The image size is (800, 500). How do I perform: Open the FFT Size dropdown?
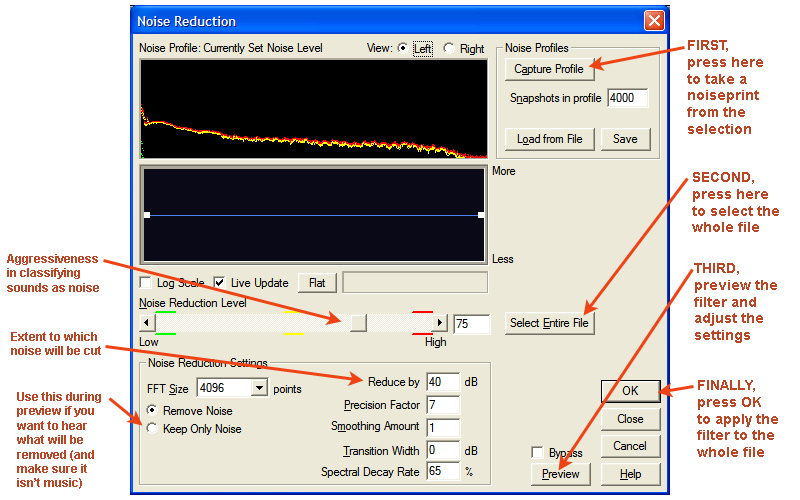[260, 387]
